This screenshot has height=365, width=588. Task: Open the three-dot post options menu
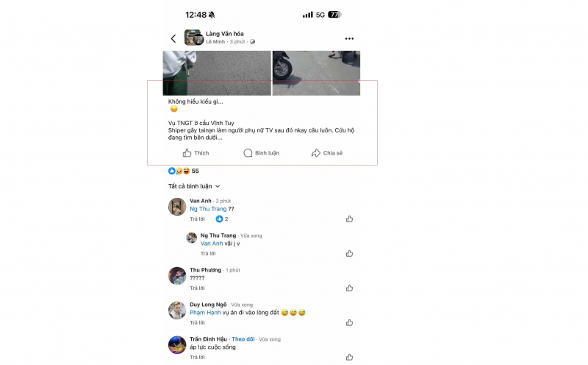point(349,38)
